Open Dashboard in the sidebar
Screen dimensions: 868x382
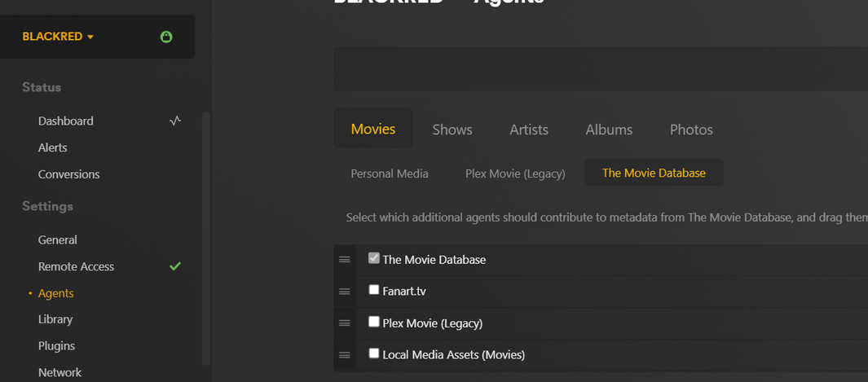66,121
